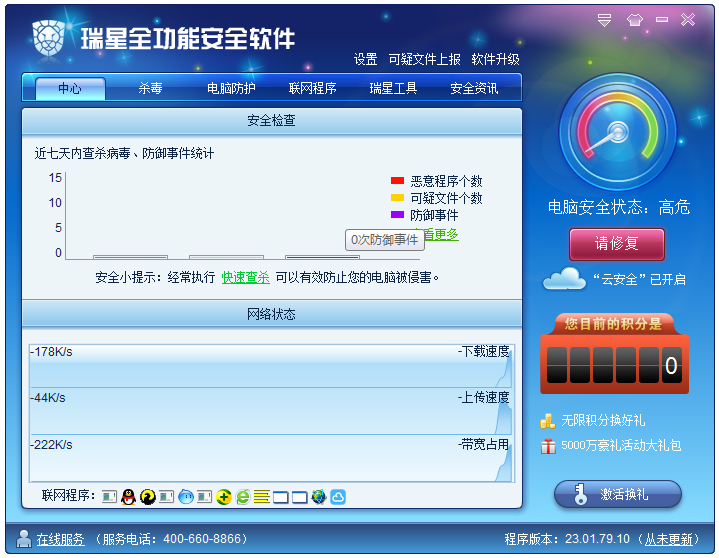Click the yellow striped program icon

[262, 497]
